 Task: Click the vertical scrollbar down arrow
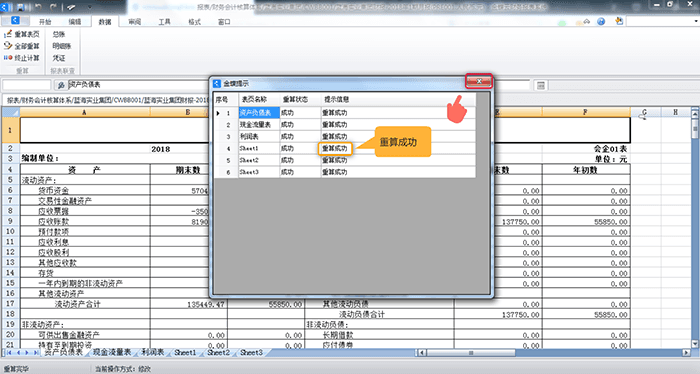[695, 344]
